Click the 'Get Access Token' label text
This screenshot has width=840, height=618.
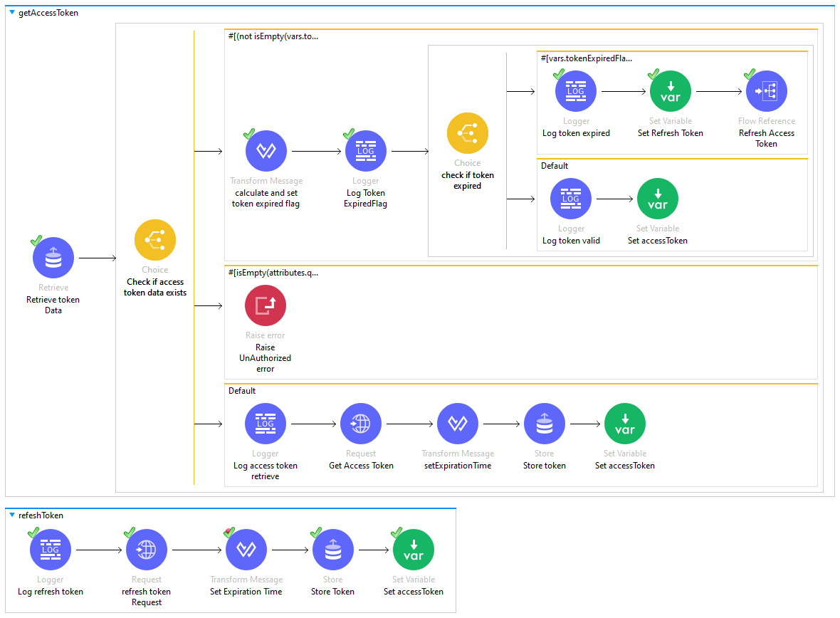point(361,466)
